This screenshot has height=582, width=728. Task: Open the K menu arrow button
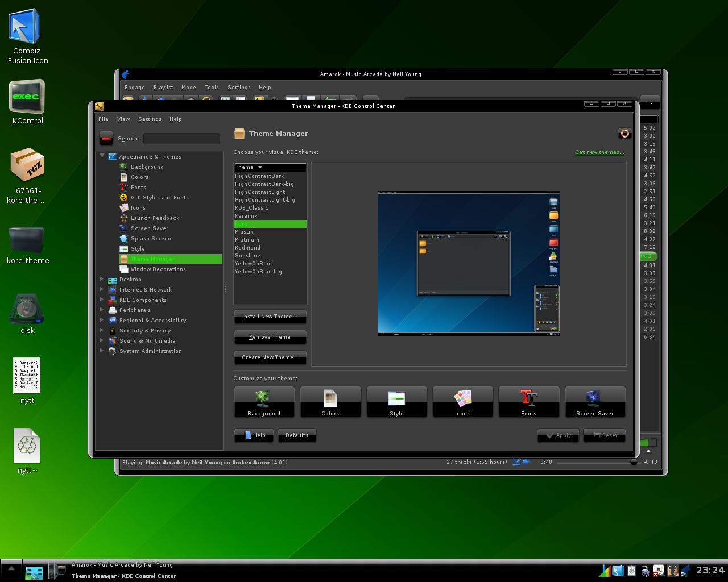pyautogui.click(x=11, y=571)
